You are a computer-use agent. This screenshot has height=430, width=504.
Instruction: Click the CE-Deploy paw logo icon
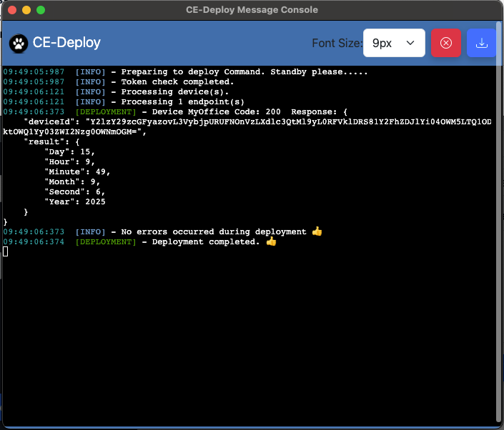pos(19,43)
